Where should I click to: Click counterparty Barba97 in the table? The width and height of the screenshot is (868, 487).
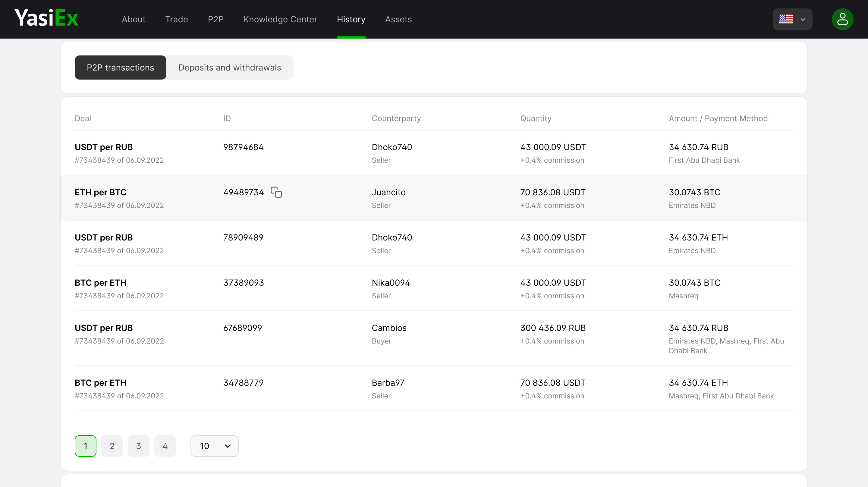[388, 382]
